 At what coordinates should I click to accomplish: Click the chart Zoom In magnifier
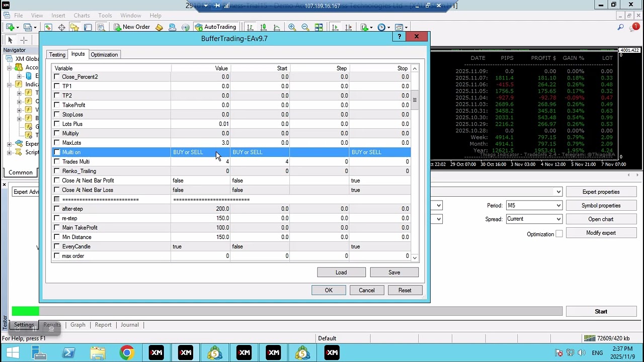[x=292, y=27]
